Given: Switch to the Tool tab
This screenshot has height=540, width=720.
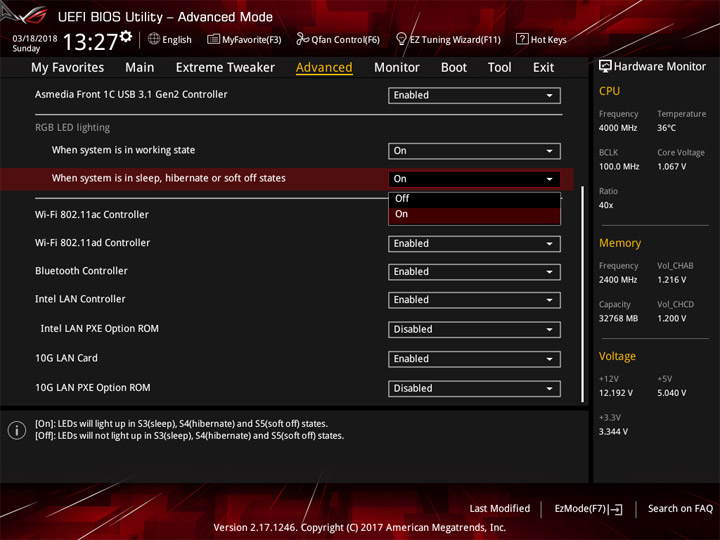Looking at the screenshot, I should 499,68.
